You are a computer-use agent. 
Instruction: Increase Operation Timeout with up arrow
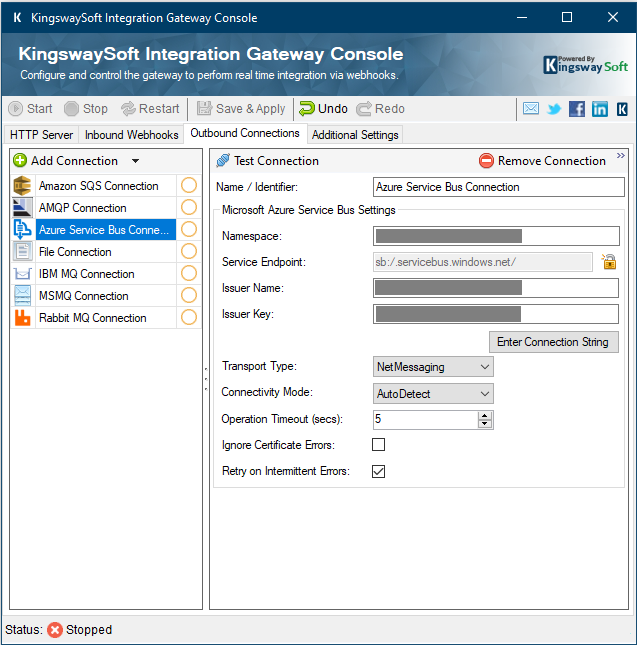tap(485, 416)
